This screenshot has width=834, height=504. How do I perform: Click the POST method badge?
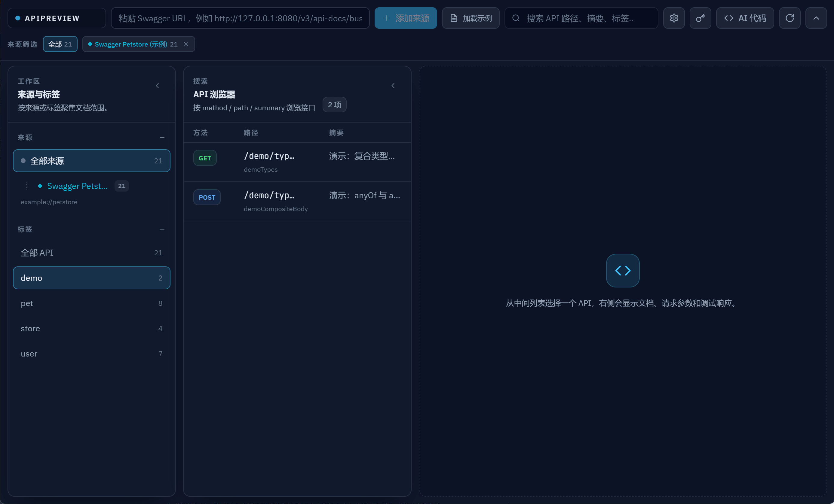[x=207, y=197]
